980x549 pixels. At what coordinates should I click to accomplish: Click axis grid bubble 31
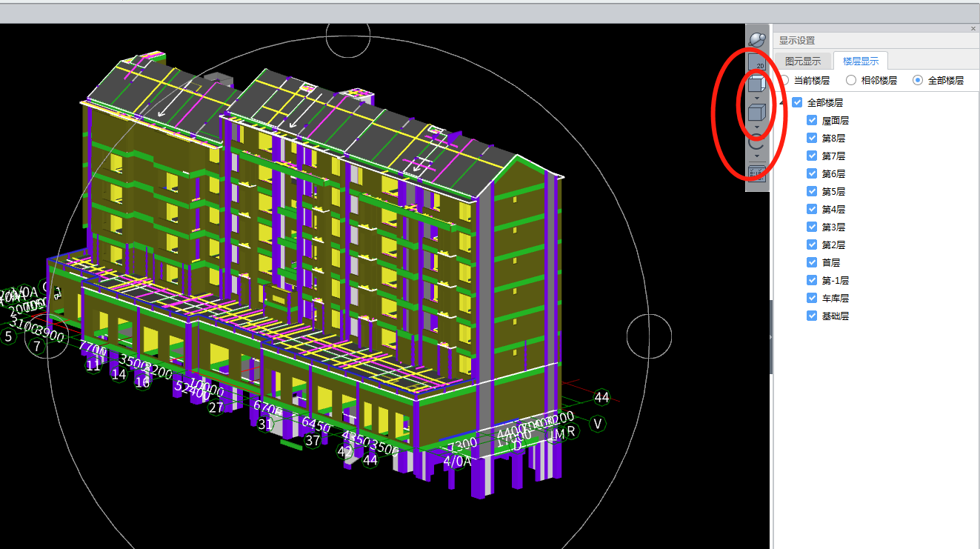[265, 425]
